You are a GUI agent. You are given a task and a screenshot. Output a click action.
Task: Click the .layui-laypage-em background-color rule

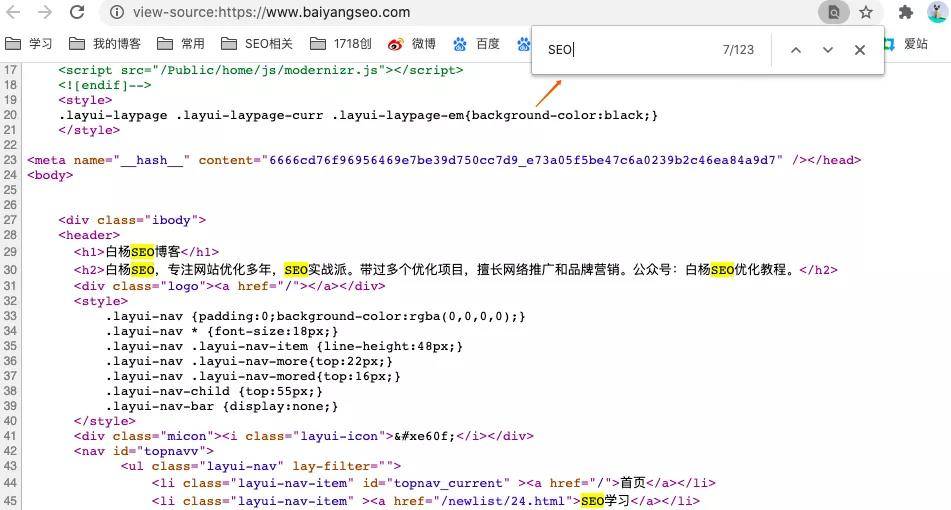[358, 115]
